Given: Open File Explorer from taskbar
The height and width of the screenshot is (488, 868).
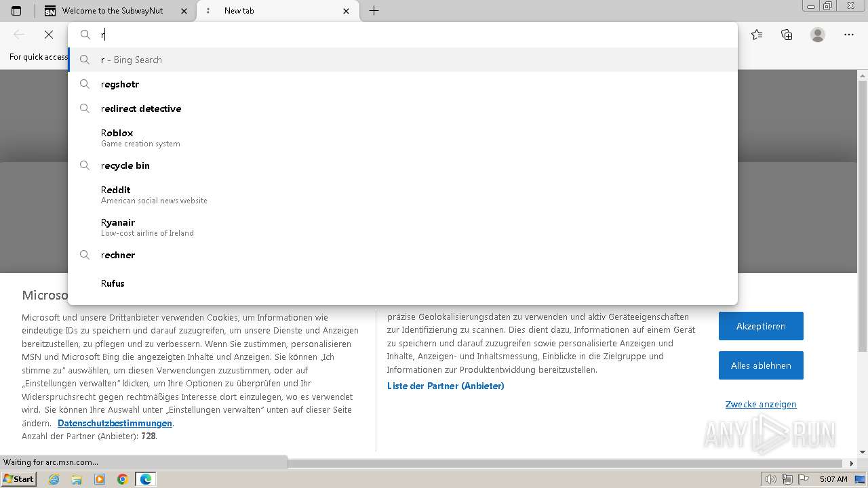Looking at the screenshot, I should [x=77, y=479].
